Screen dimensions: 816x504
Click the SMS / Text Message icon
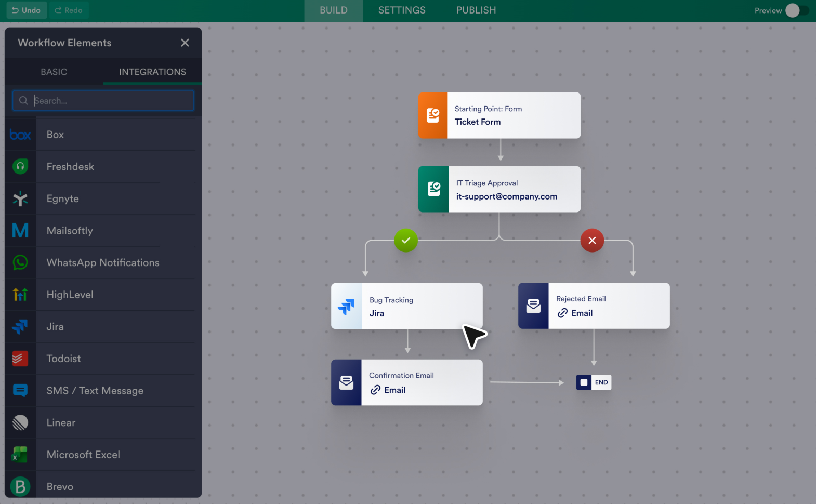click(20, 391)
